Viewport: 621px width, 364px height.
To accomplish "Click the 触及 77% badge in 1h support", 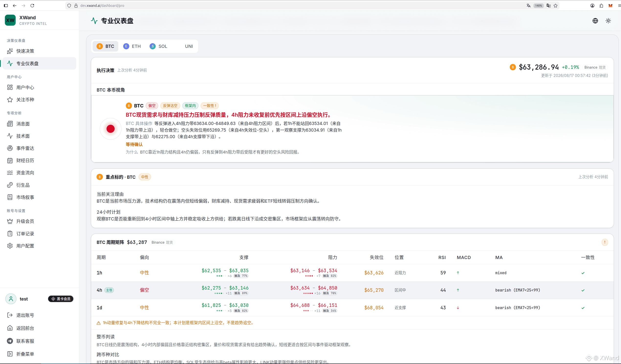I will pyautogui.click(x=241, y=276).
